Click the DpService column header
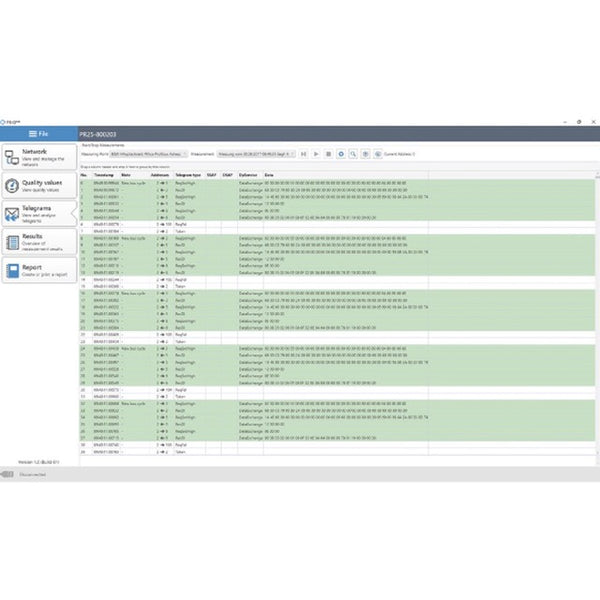Image resolution: width=600 pixels, height=600 pixels. click(250, 175)
